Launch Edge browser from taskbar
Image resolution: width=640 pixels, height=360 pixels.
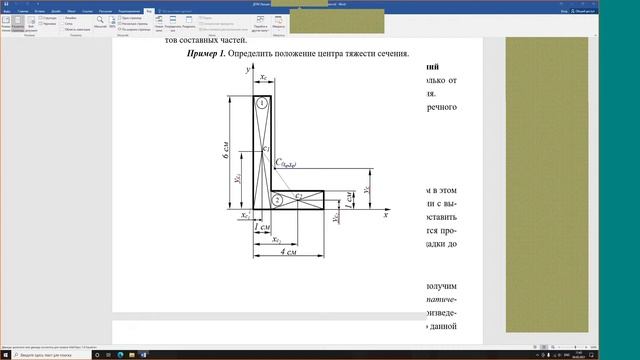point(120,355)
